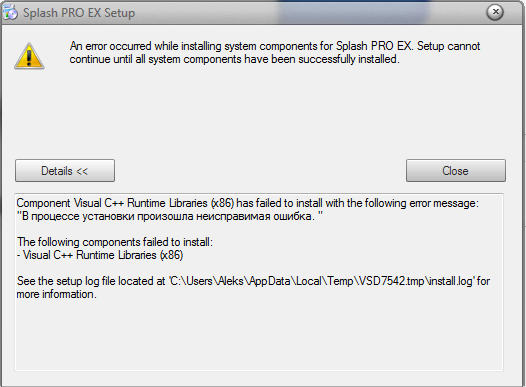This screenshot has height=387, width=526.
Task: Click the '- Visual C++ Runtime Libraries (x86)' list entry
Action: coord(100,255)
